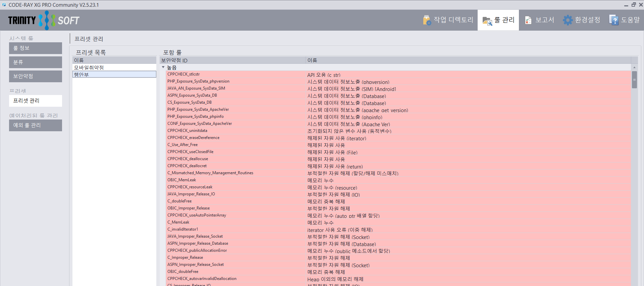Image resolution: width=644 pixels, height=286 pixels.
Task: Click the 보고서 document icon
Action: 528,20
